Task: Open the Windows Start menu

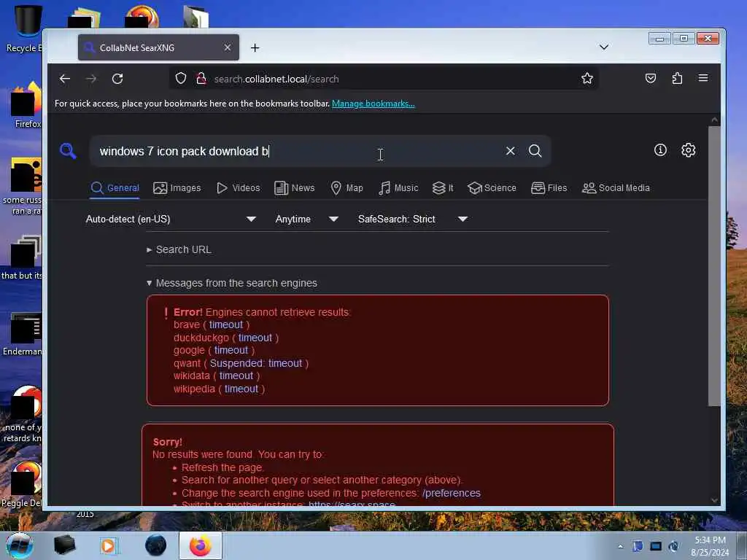Action: coord(19,545)
